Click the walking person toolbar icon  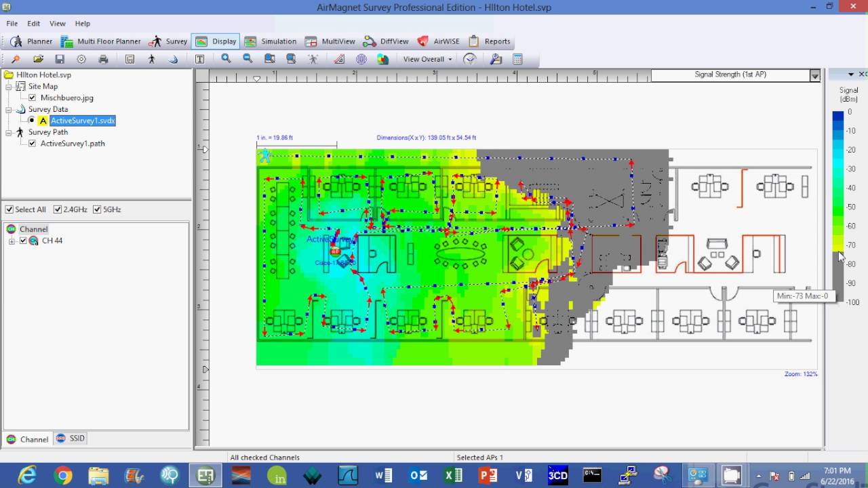click(152, 60)
